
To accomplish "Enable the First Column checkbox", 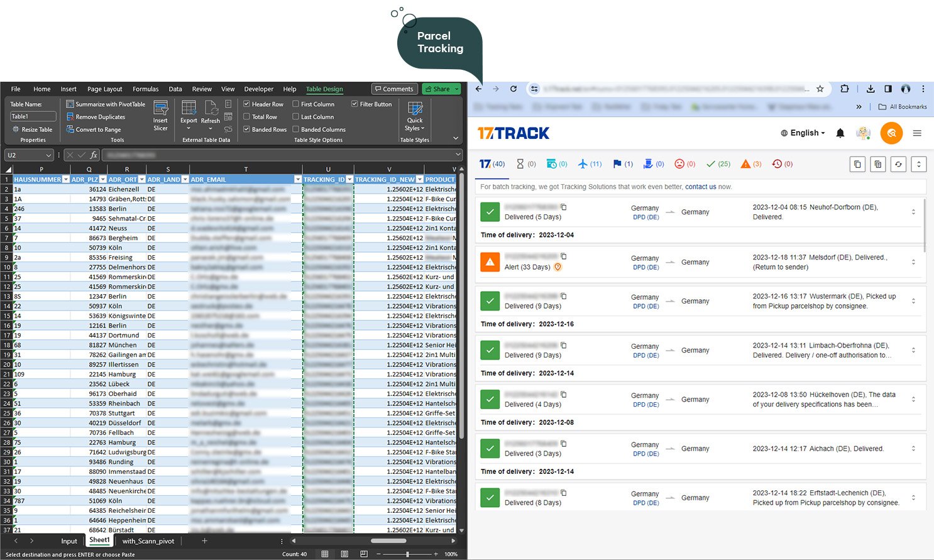I will (x=296, y=104).
